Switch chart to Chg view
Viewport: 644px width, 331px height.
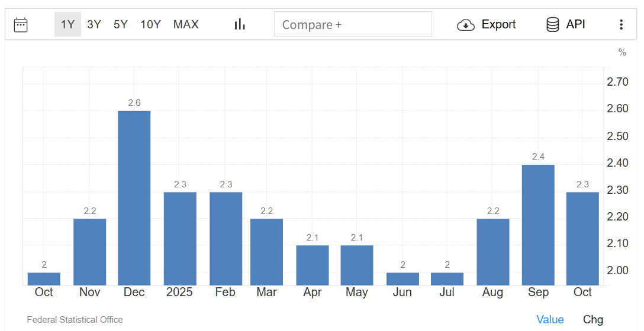[593, 320]
